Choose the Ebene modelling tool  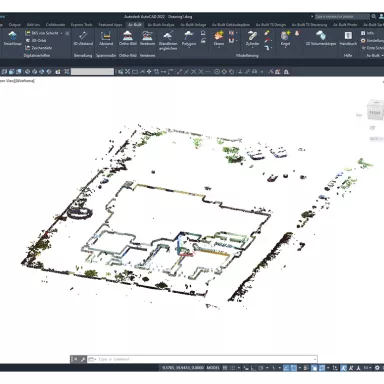219,38
